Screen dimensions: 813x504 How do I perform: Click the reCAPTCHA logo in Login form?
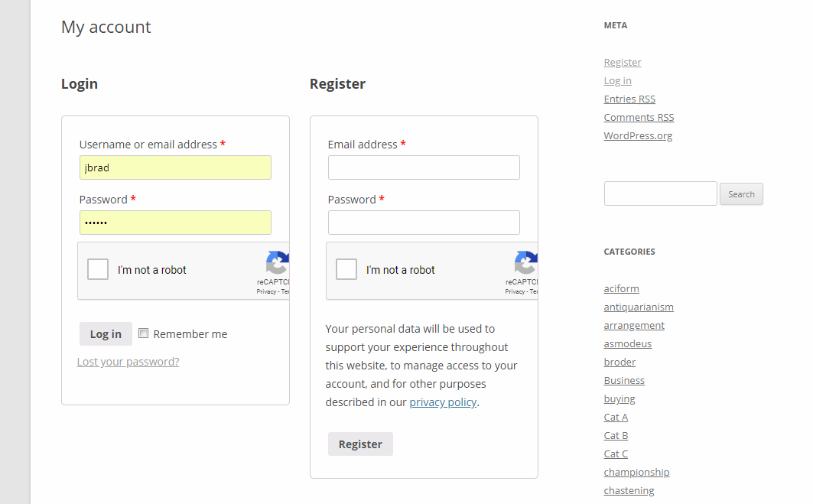point(278,262)
